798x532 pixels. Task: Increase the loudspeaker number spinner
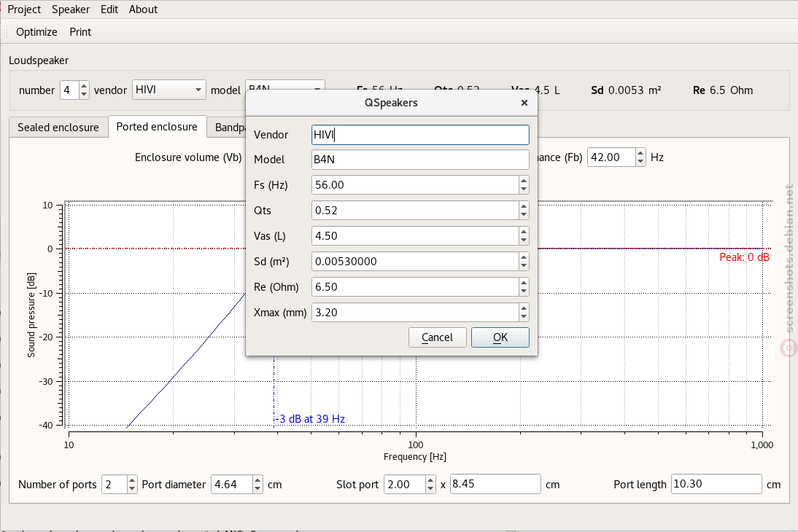click(x=84, y=85)
